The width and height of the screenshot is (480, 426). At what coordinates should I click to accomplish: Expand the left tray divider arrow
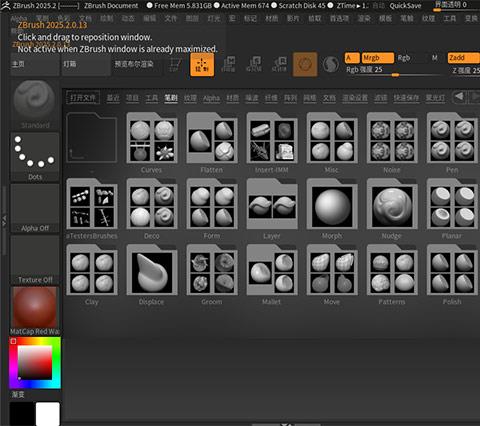click(4, 221)
